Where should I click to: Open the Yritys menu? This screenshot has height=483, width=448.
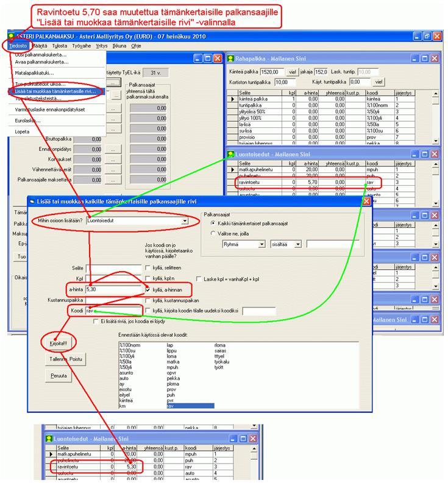[101, 46]
